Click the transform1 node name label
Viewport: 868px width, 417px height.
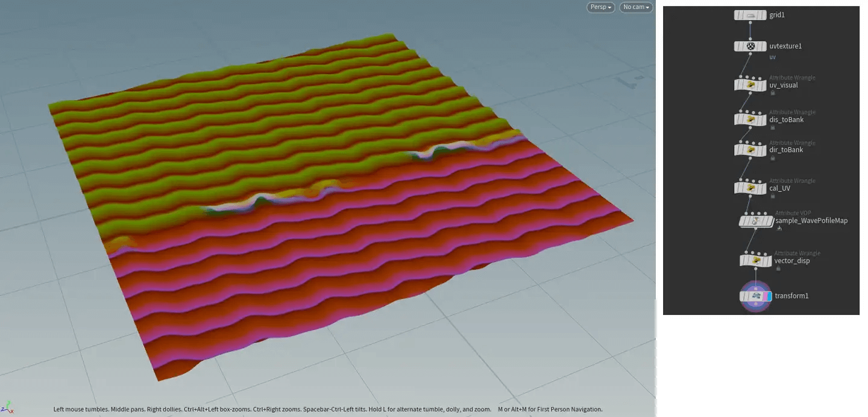point(791,296)
